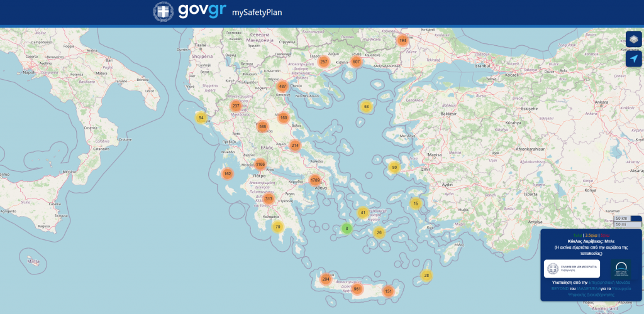Click the green cluster marker labeled 8
Image resolution: width=644 pixels, height=314 pixels.
click(346, 229)
